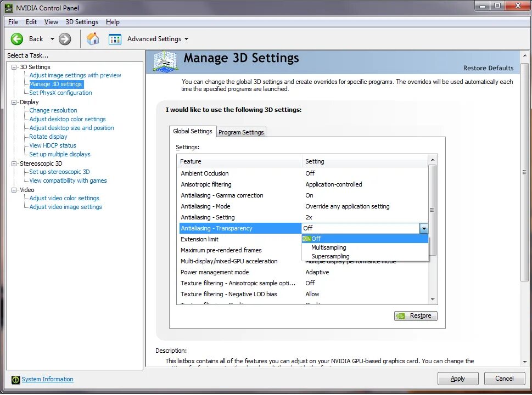
Task: Click main page scroll up arrow
Action: (x=525, y=55)
